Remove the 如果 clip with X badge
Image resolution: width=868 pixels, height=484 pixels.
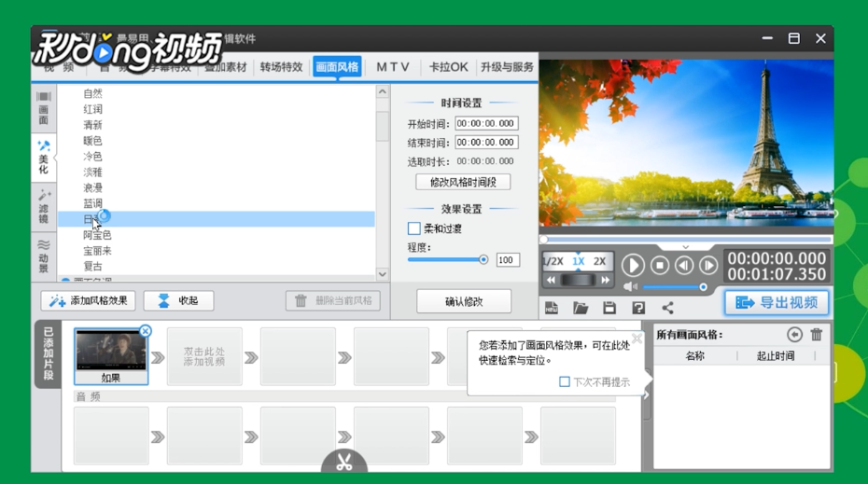coord(145,331)
